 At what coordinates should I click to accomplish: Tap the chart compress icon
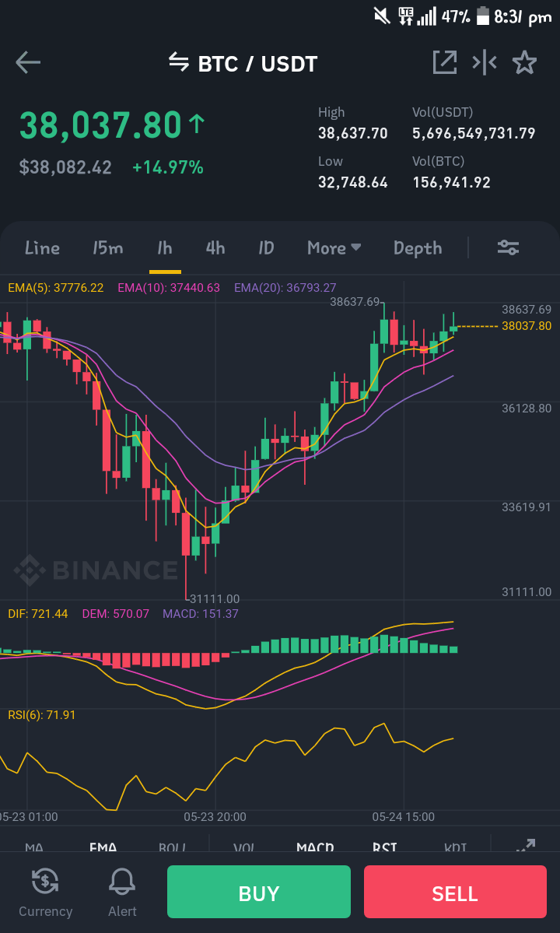(x=485, y=62)
